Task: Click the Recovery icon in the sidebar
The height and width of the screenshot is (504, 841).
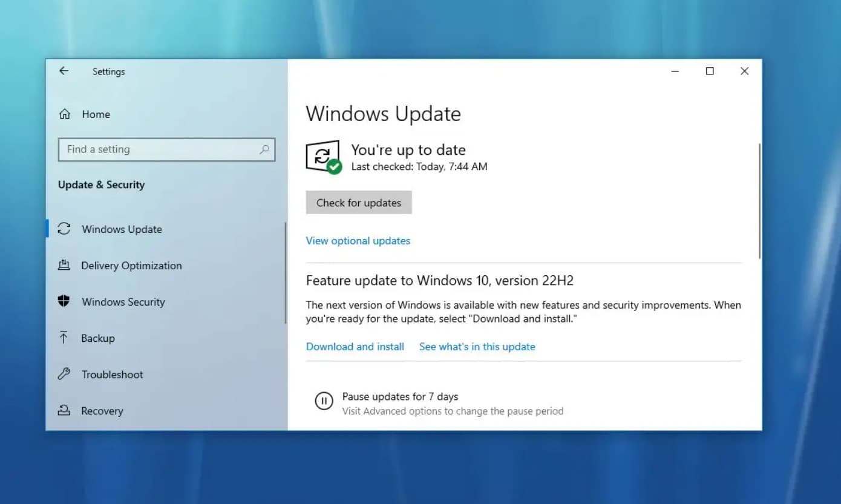Action: [x=64, y=410]
